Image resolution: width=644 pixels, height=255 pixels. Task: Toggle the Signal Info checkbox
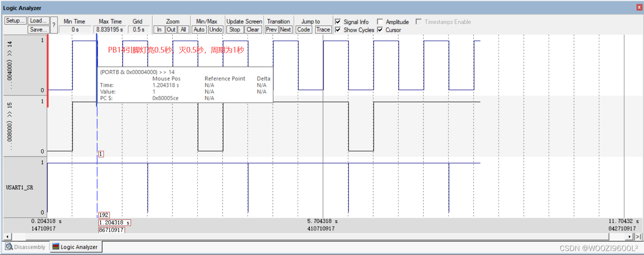point(338,22)
